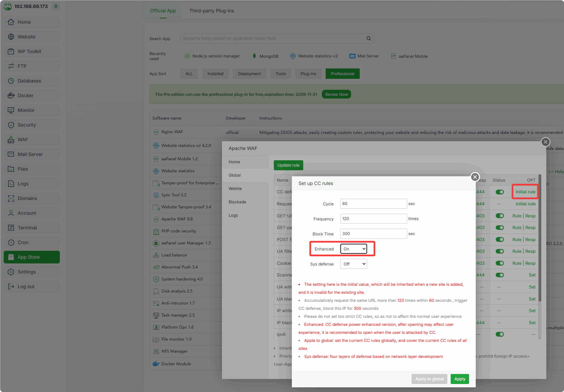Click the search magnifier in Search App

[368, 38]
